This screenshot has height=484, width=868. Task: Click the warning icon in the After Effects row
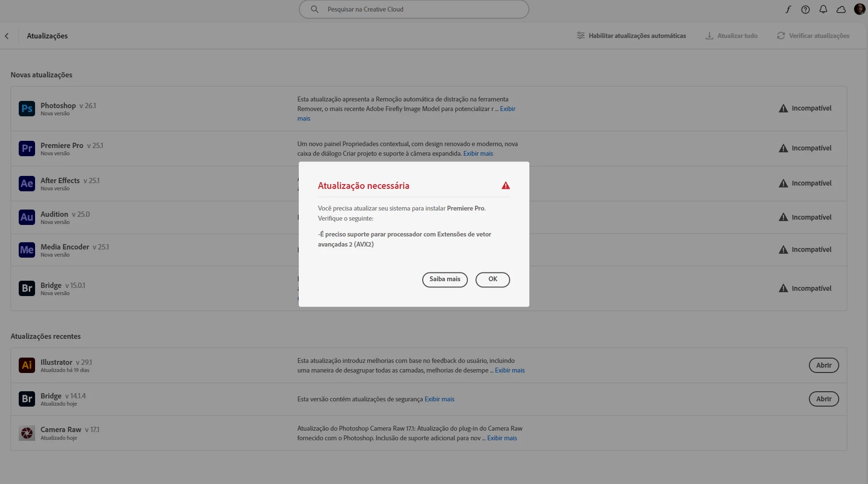[783, 184]
